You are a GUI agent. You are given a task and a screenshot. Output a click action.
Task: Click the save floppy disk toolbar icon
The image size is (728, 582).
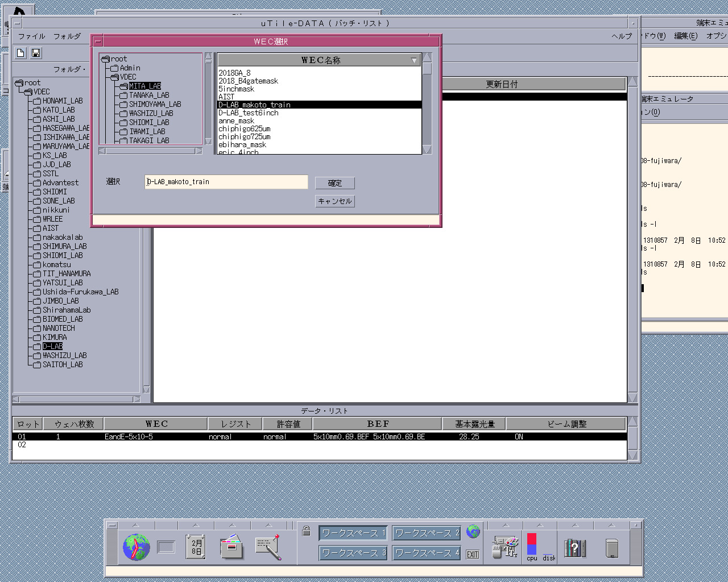36,53
